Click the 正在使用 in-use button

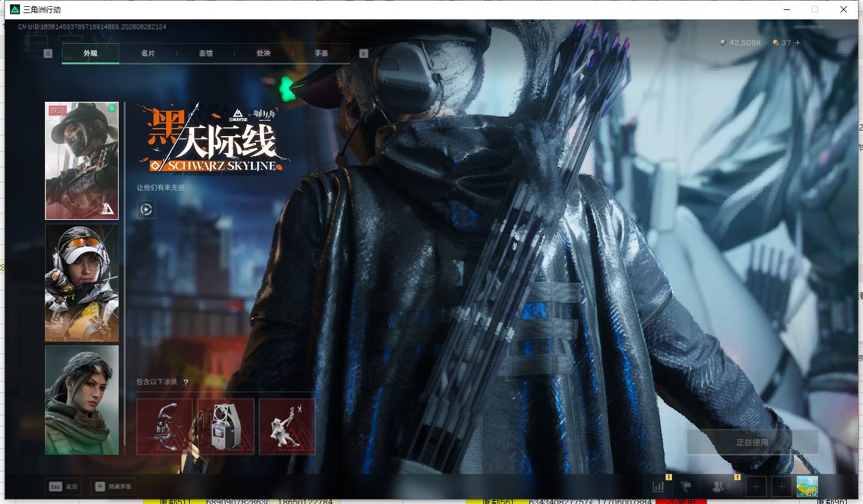pyautogui.click(x=752, y=442)
